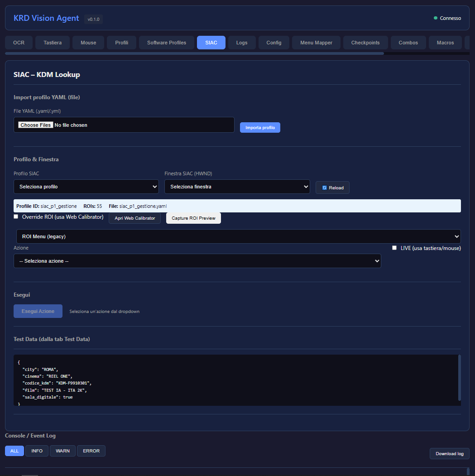Click the codice_kdm KDM-F9910301 line
This screenshot has height=476, width=475.
pyautogui.click(x=57, y=383)
